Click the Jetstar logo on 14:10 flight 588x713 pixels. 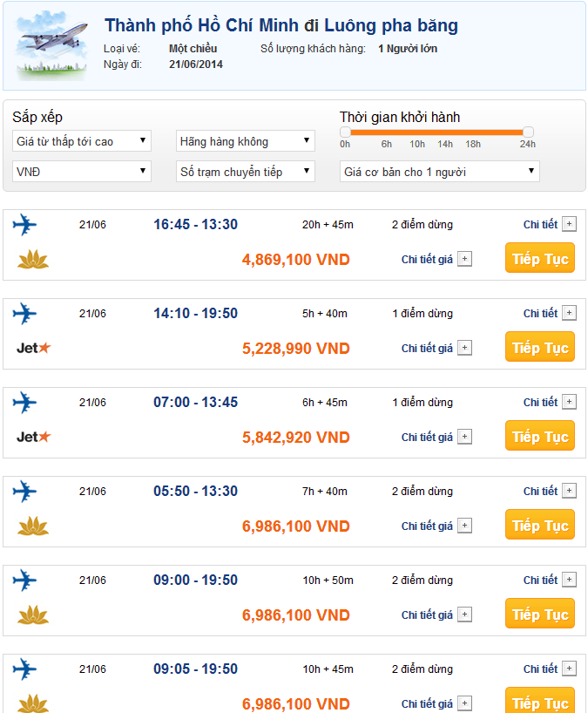(x=33, y=348)
